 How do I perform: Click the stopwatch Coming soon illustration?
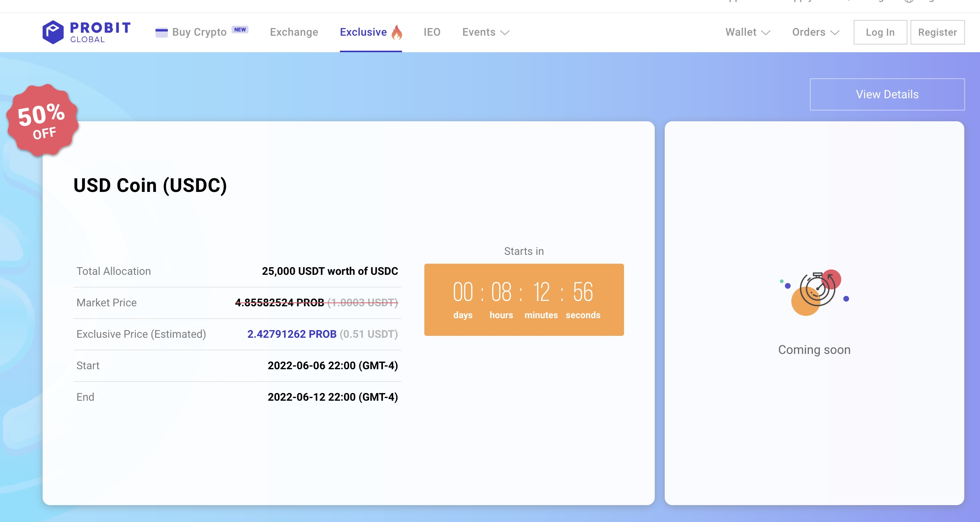pos(814,292)
